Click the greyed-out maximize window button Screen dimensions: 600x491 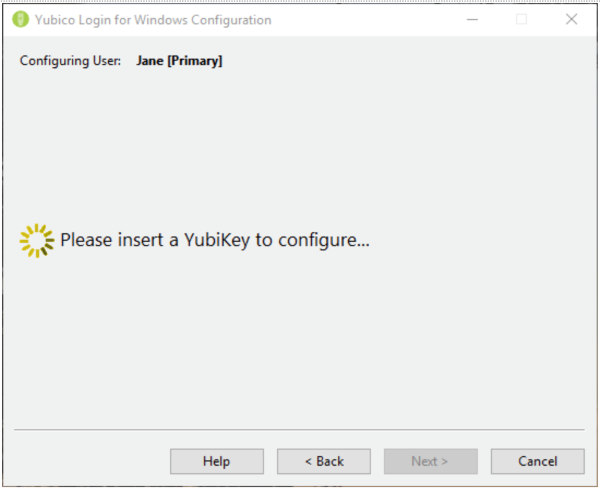(x=521, y=20)
